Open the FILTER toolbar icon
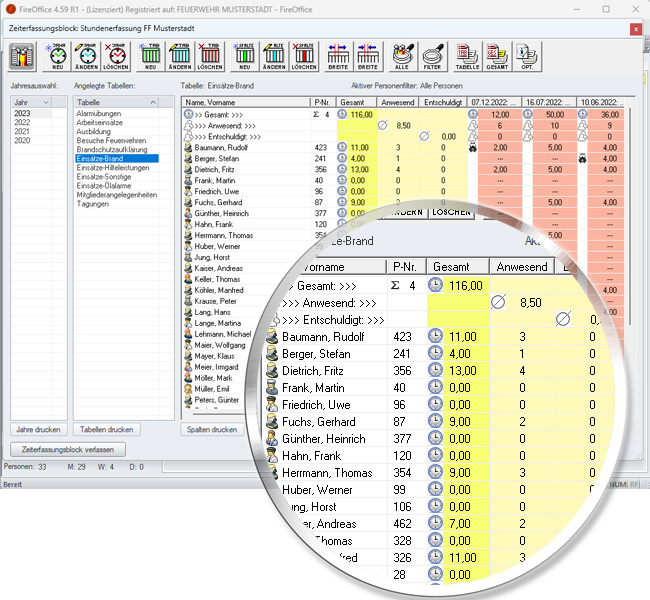The width and height of the screenshot is (650, 600). [x=432, y=56]
